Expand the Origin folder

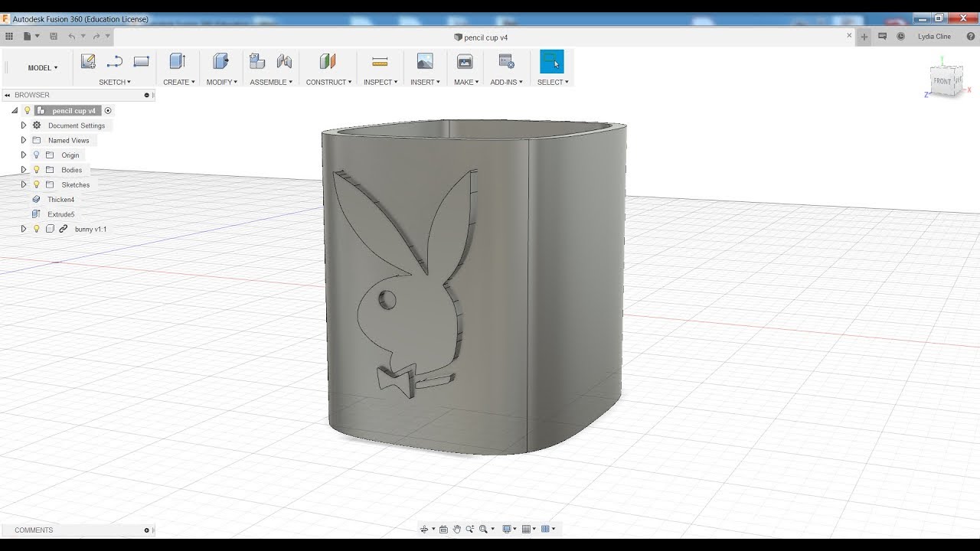(24, 155)
